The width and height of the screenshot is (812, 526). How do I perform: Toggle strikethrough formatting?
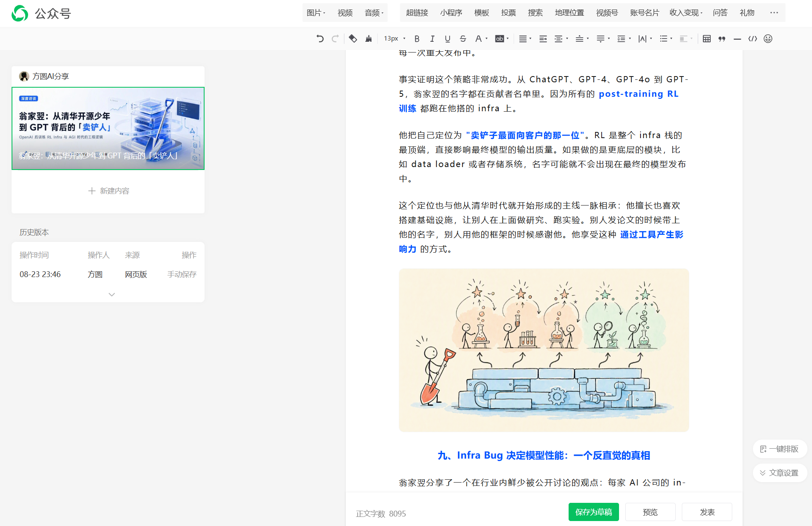click(463, 38)
